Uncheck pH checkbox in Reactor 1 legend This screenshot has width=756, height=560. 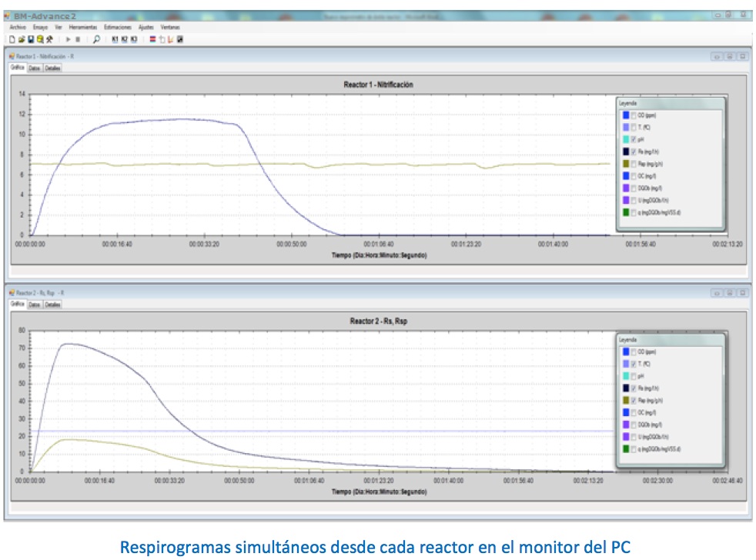(x=634, y=140)
